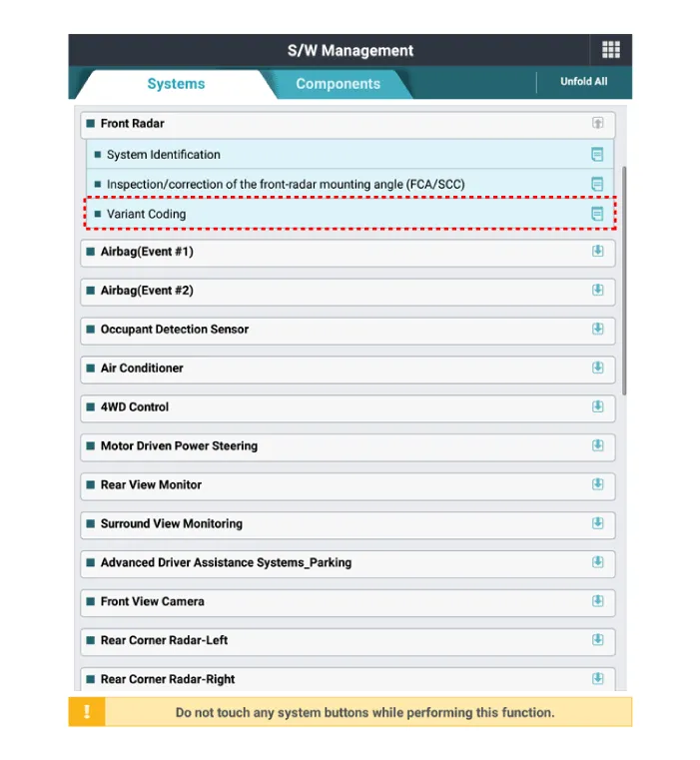Select the Variant Coding item
The image size is (700, 760).
tap(146, 214)
